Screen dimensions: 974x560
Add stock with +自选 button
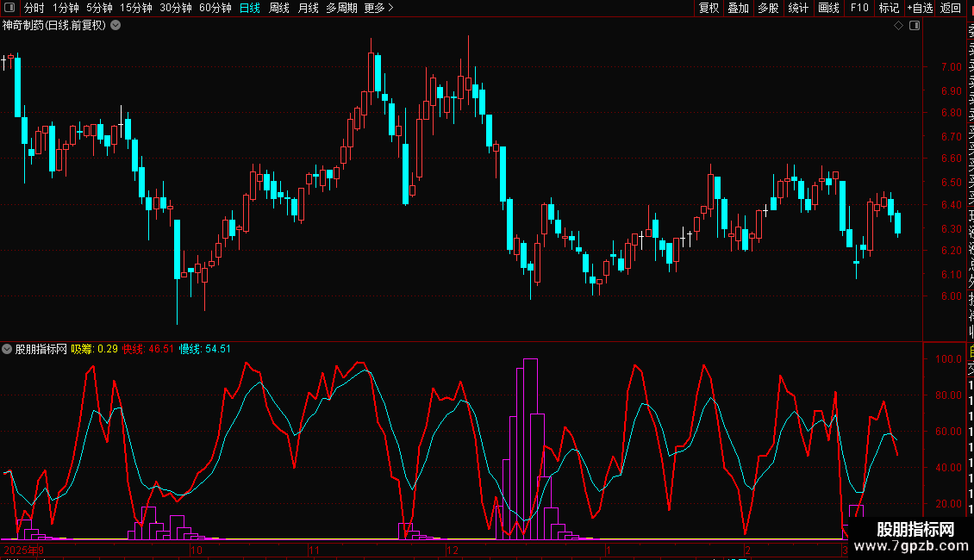[920, 8]
